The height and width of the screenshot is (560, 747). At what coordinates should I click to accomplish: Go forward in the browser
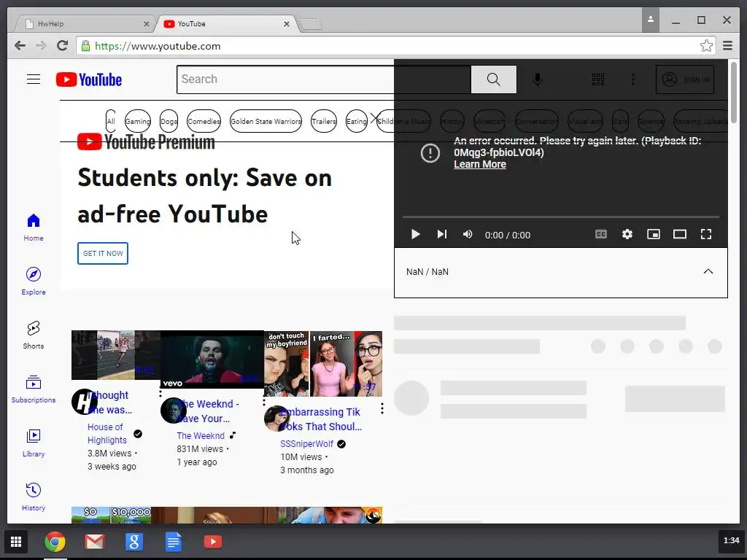point(41,46)
